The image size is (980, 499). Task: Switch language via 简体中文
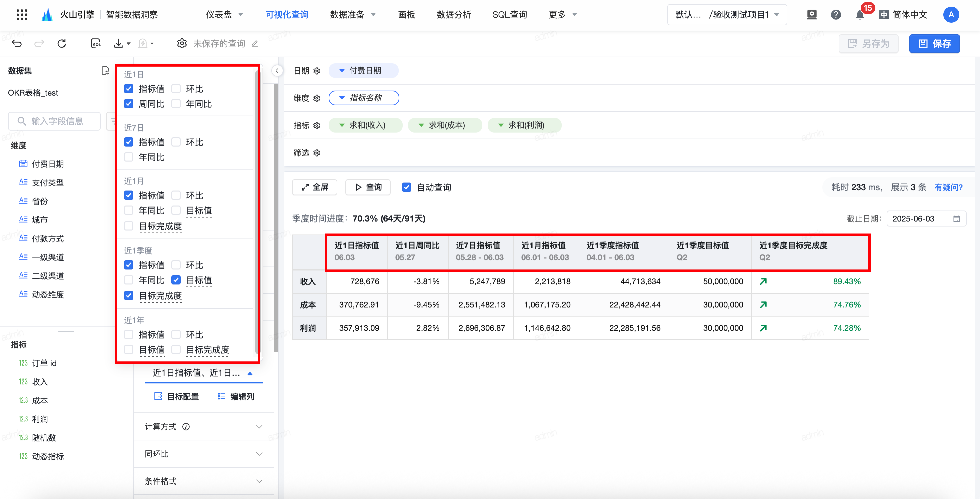point(903,15)
